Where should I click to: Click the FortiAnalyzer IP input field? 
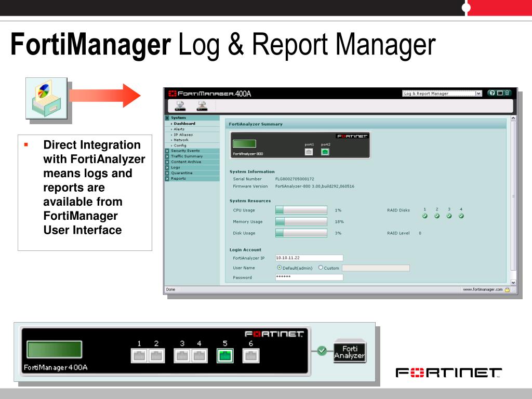point(309,258)
